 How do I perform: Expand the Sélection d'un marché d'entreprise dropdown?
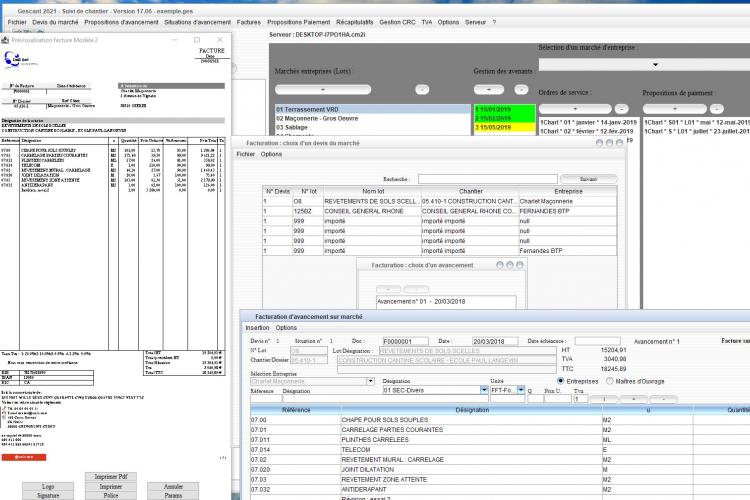coord(655,65)
